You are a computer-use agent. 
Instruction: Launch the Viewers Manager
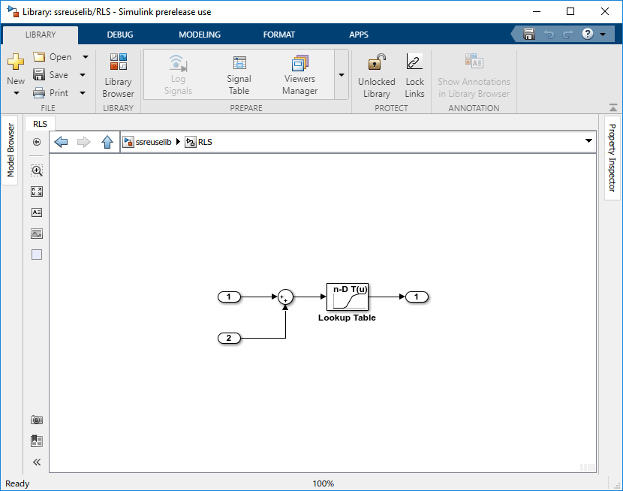pos(300,75)
